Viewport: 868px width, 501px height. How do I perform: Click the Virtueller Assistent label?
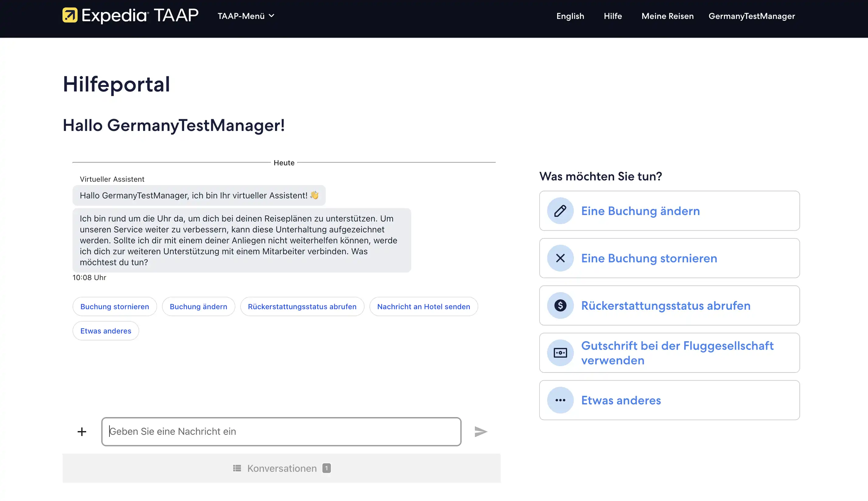(x=112, y=179)
